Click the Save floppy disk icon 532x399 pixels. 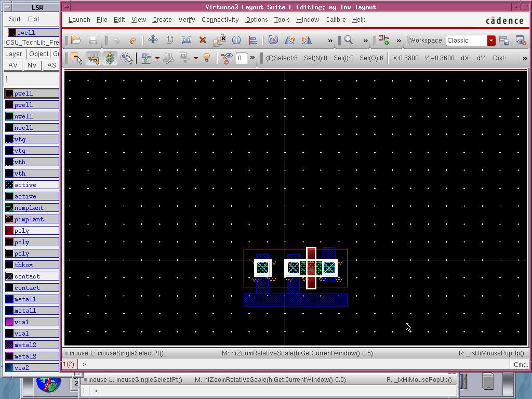point(93,41)
